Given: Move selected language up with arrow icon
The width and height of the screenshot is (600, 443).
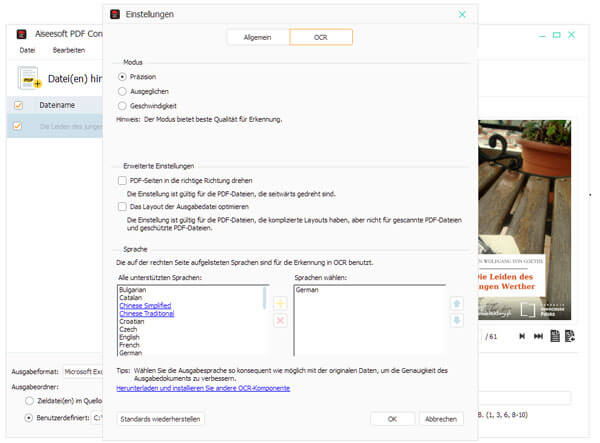Looking at the screenshot, I should click(457, 303).
